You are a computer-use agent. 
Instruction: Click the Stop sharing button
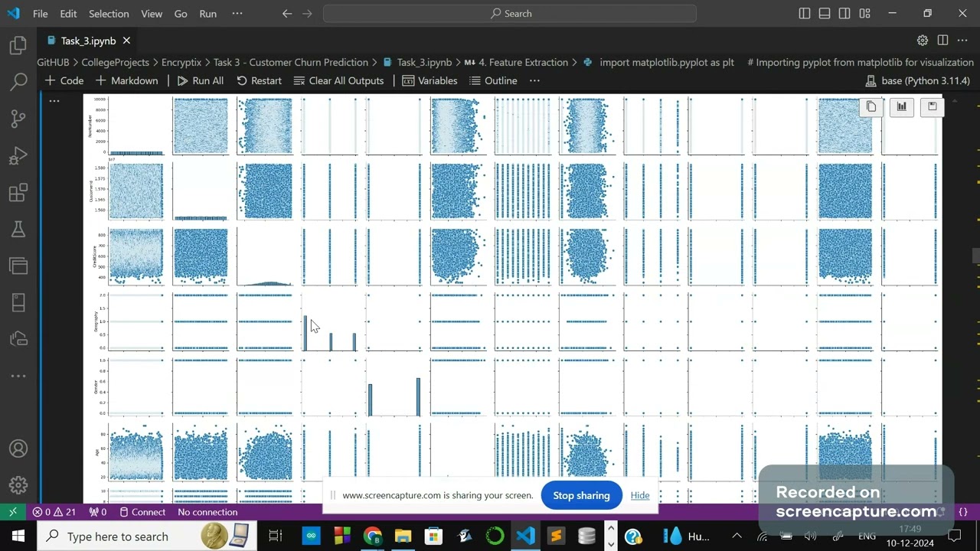pos(581,495)
